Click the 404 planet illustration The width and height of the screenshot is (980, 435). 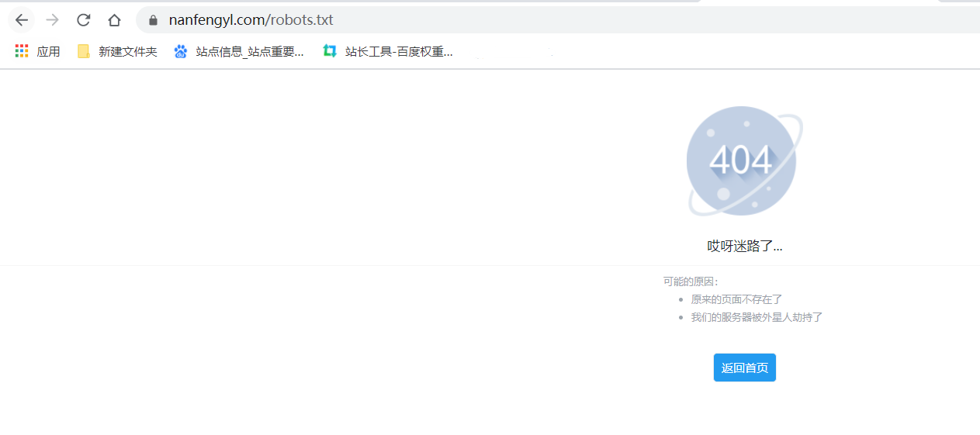point(742,161)
